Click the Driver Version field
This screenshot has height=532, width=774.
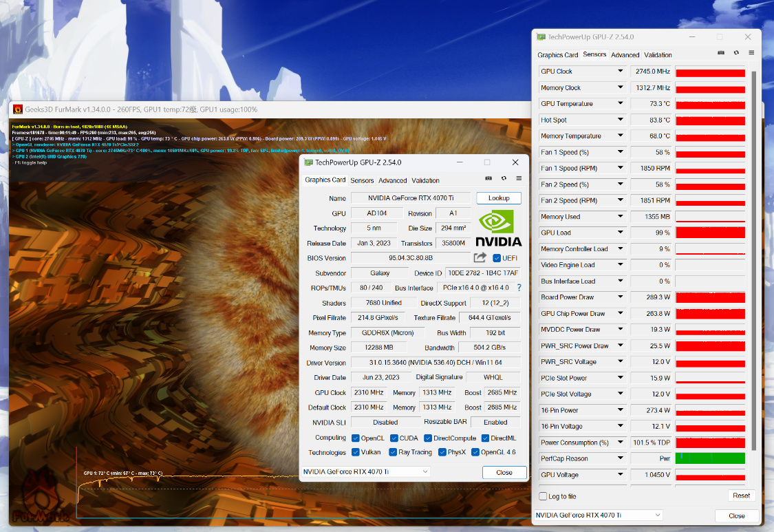436,363
